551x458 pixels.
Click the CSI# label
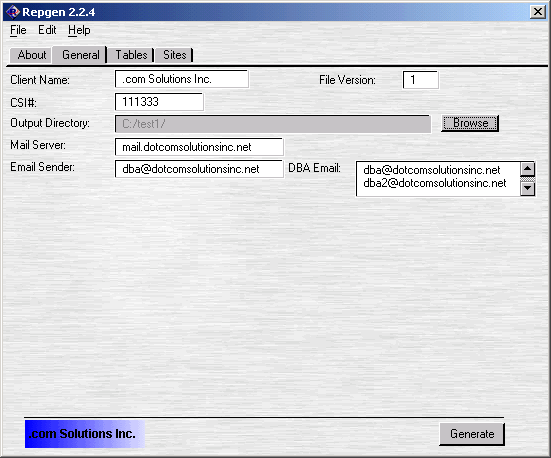(23, 103)
